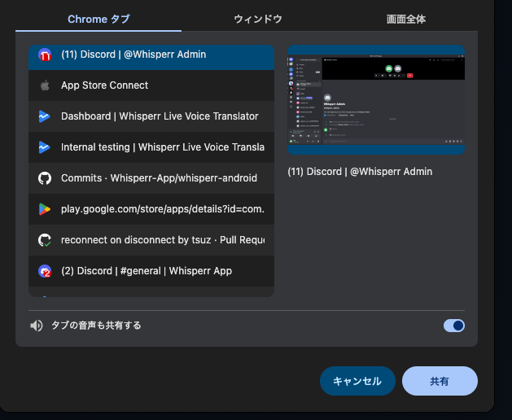This screenshot has height=420, width=512.
Task: Click the icon beside Internal testing row
Action: coord(45,147)
